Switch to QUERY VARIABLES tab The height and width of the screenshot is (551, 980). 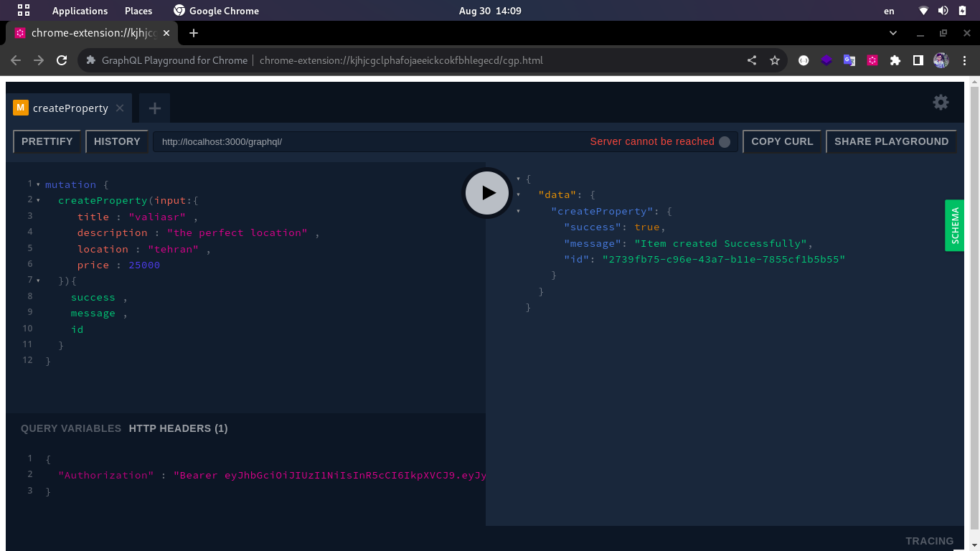coord(71,428)
